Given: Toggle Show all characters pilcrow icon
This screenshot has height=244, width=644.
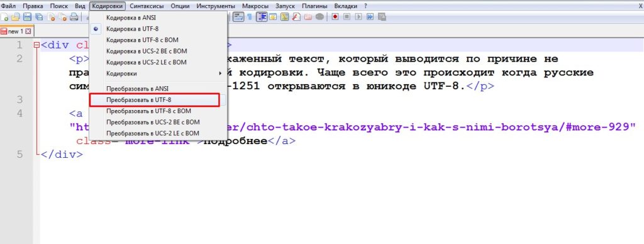Looking at the screenshot, I should pos(249,17).
